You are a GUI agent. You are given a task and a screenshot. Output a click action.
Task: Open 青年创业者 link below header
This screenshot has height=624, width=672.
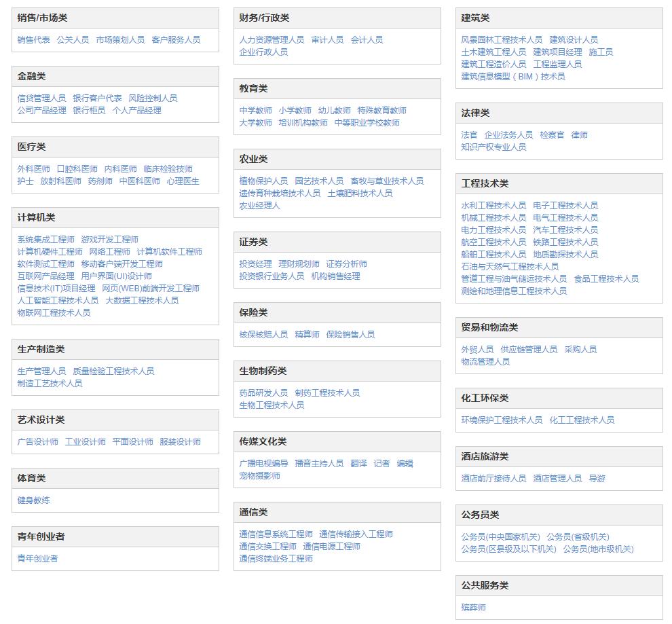tap(38, 559)
